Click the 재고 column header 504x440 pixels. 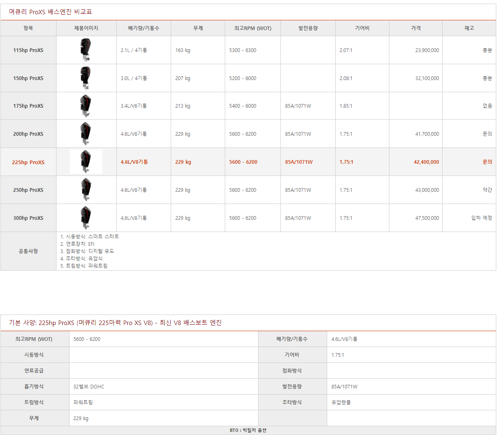tap(469, 28)
